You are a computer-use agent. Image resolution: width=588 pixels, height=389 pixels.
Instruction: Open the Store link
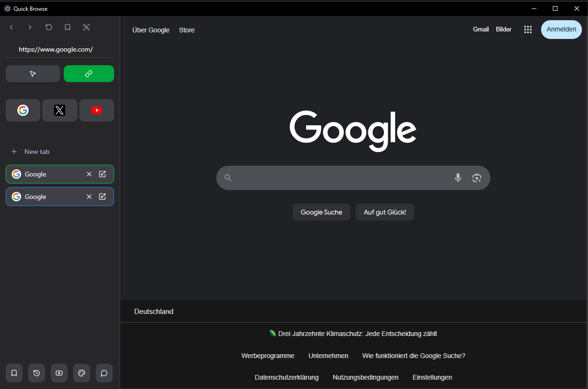187,30
